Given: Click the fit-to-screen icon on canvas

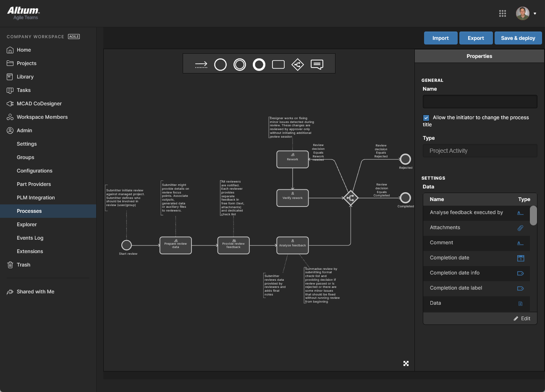Looking at the screenshot, I should point(406,363).
